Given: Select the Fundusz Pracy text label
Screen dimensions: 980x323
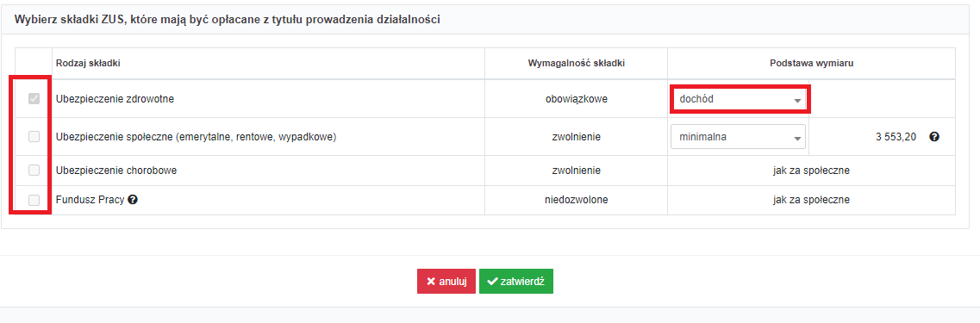Looking at the screenshot, I should pyautogui.click(x=90, y=200).
